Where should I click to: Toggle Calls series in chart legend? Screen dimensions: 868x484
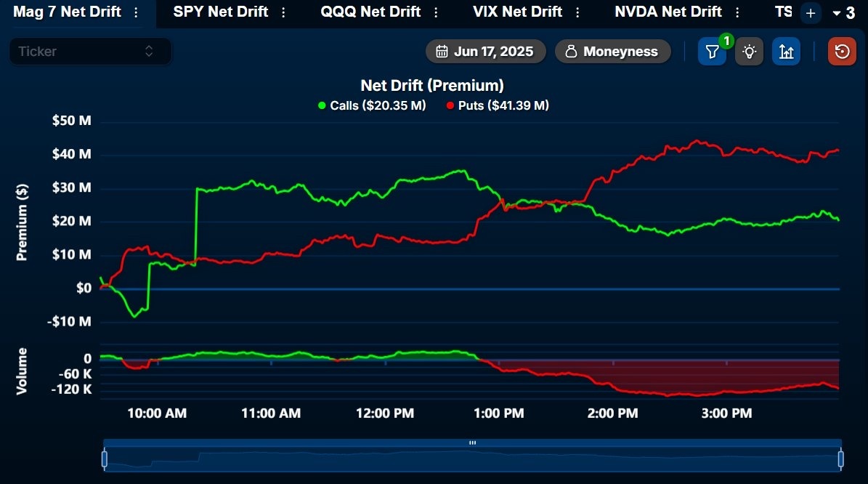coord(372,105)
